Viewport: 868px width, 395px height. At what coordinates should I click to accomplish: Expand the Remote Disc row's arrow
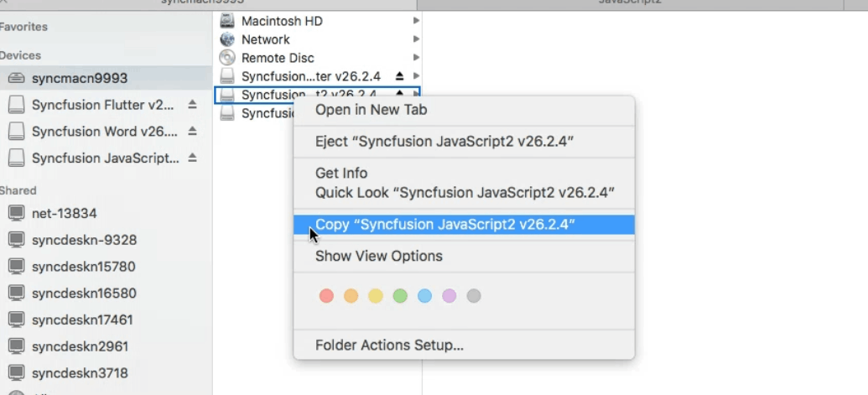pos(416,58)
